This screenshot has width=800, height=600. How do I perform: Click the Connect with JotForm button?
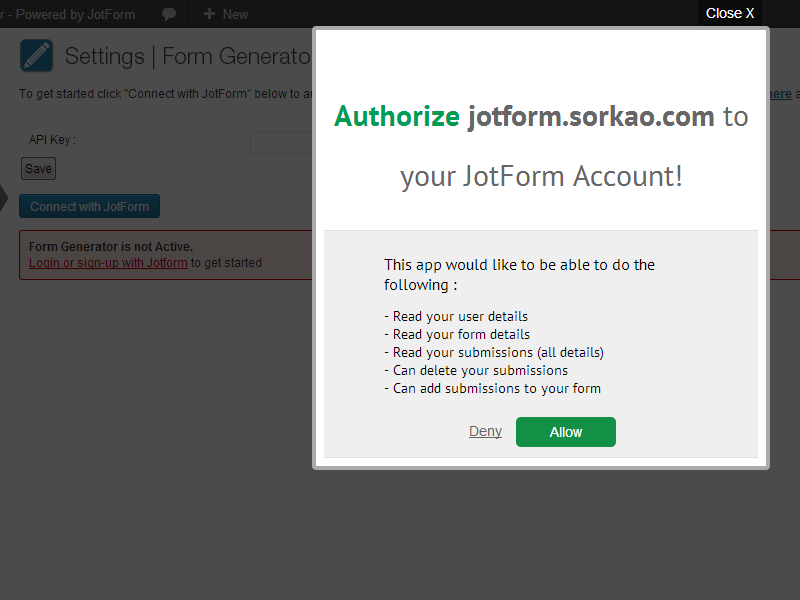[89, 207]
